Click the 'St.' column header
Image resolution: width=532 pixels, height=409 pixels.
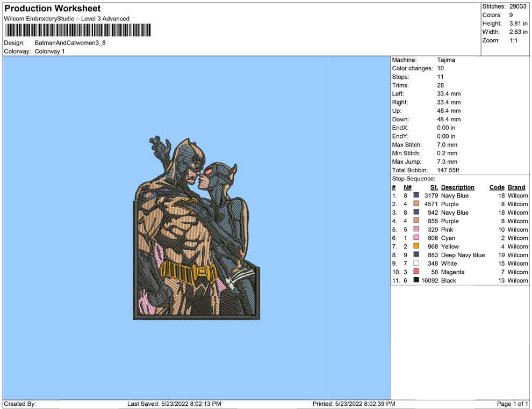434,187
